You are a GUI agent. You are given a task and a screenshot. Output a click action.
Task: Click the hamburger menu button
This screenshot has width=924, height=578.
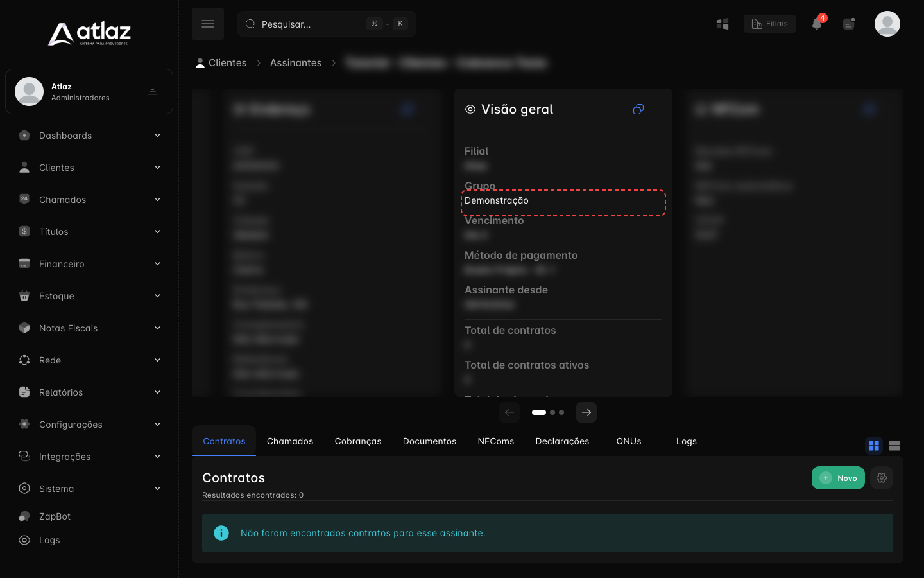[x=208, y=24]
